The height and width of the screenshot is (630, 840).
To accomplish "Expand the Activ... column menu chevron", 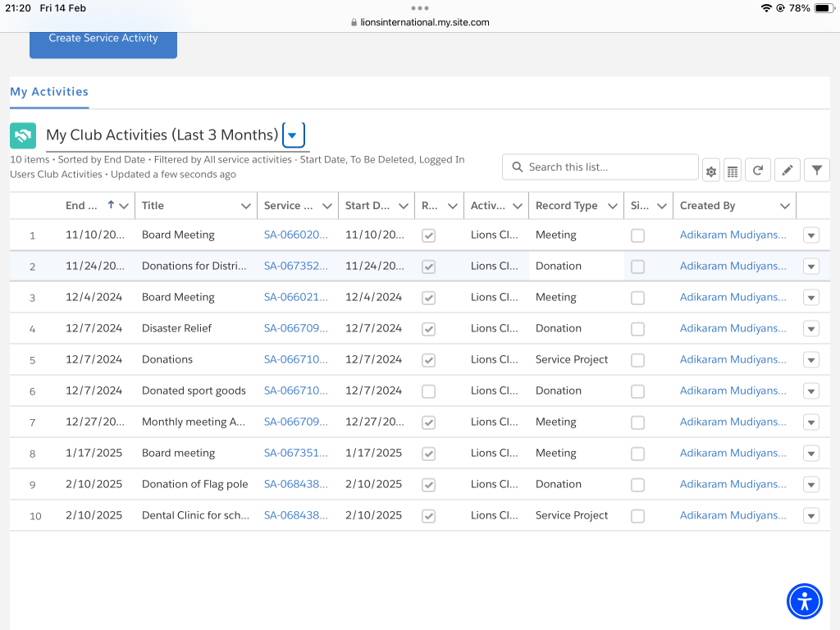I will click(x=518, y=206).
